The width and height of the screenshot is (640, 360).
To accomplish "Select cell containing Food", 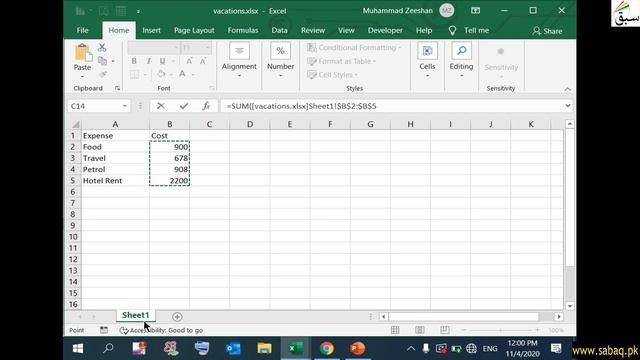I will coord(116,147).
